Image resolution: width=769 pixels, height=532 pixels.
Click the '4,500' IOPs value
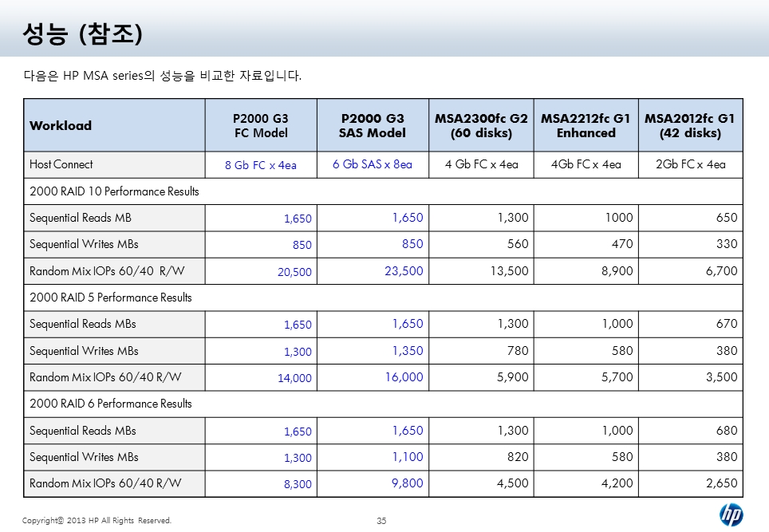(512, 483)
